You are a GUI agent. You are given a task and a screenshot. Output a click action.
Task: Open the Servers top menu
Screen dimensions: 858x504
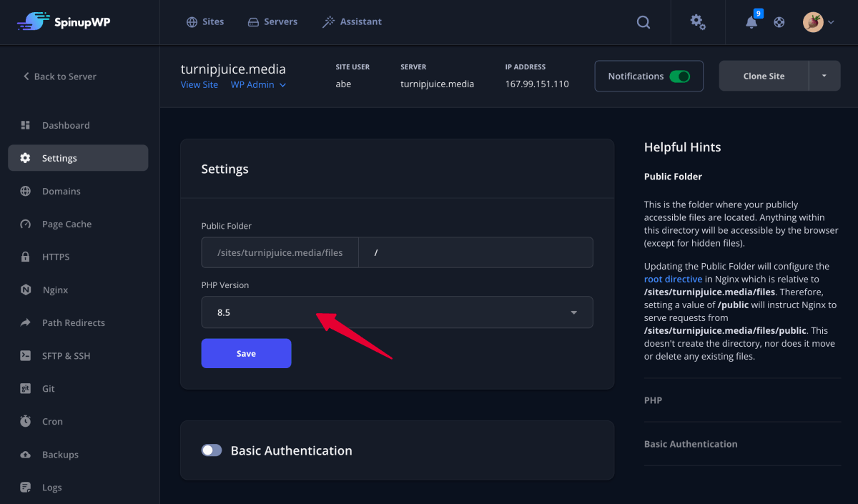272,22
